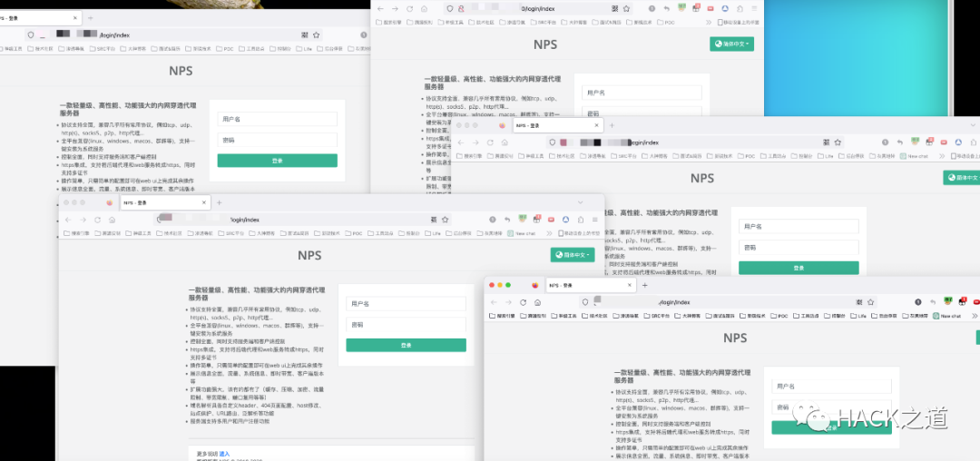Go back in the middle-right Firefox window
This screenshot has height=461, width=980.
461,142
